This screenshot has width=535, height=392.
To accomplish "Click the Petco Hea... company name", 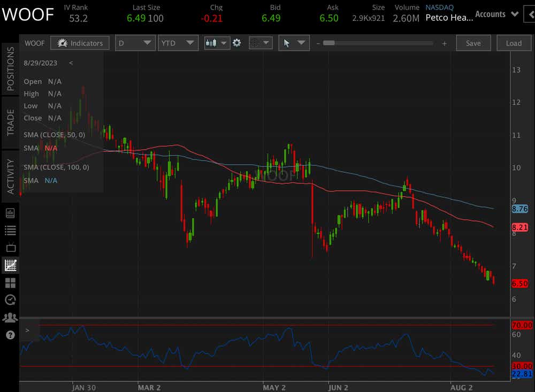I will (449, 18).
